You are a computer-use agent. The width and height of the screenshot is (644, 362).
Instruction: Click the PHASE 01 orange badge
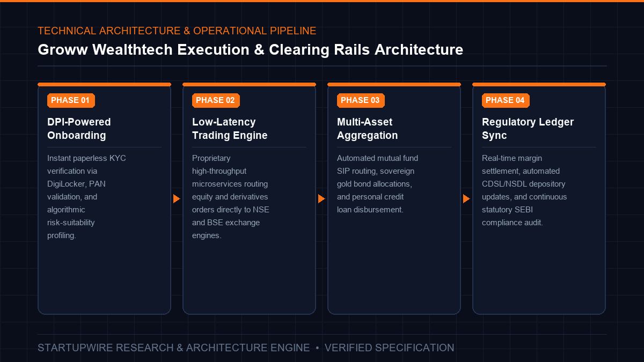[71, 100]
